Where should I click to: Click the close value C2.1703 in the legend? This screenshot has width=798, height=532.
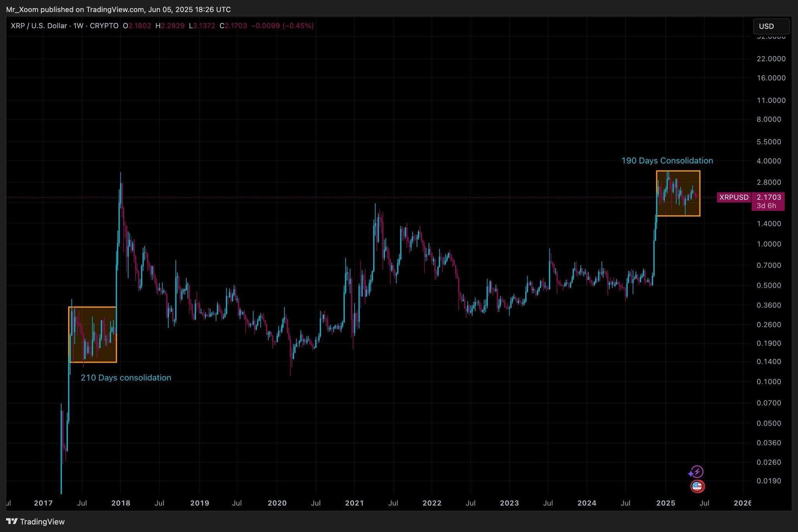[x=233, y=26]
